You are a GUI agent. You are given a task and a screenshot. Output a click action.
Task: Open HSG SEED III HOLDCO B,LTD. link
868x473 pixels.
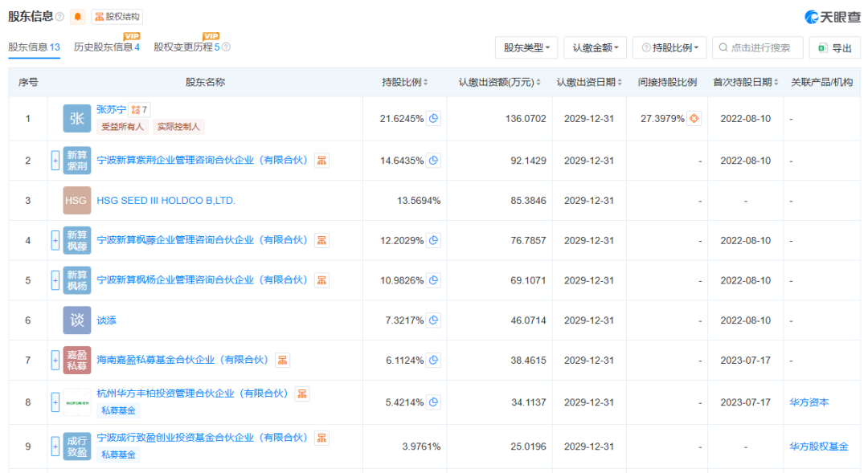[x=166, y=201]
